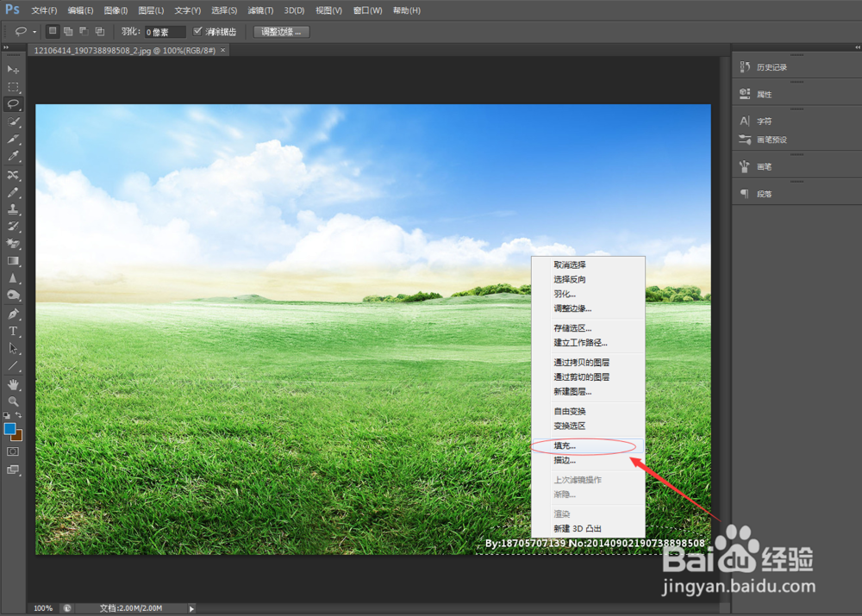Screen dimensions: 862x616
Task: Choose 填充... in the context menu
Action: tap(588, 445)
